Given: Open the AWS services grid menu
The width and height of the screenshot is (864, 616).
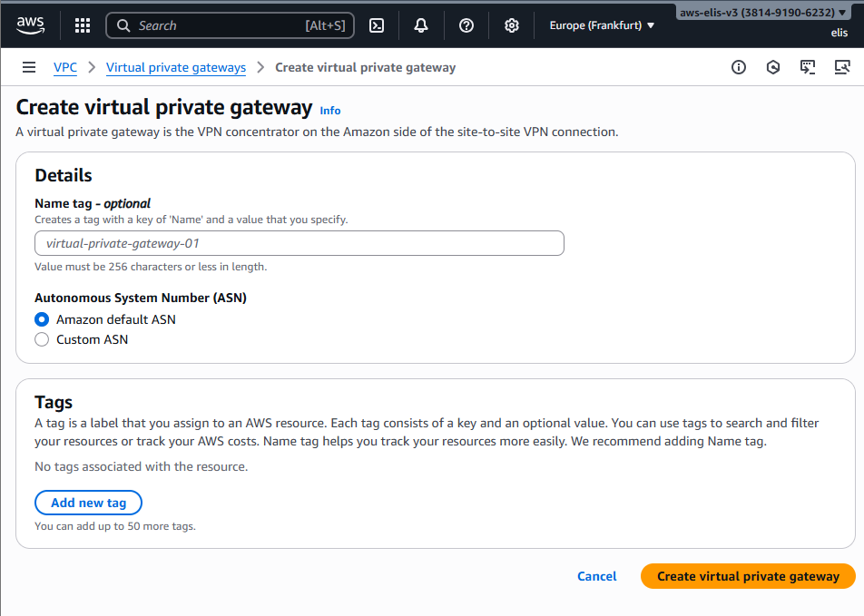Looking at the screenshot, I should pyautogui.click(x=83, y=25).
